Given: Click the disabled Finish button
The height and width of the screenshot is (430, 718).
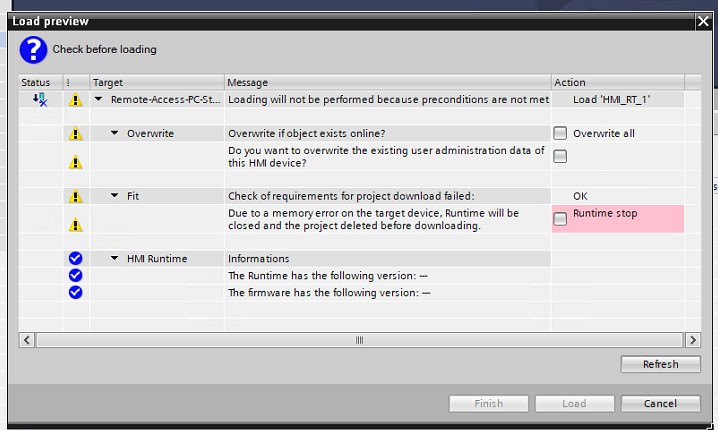Looking at the screenshot, I should coord(489,403).
